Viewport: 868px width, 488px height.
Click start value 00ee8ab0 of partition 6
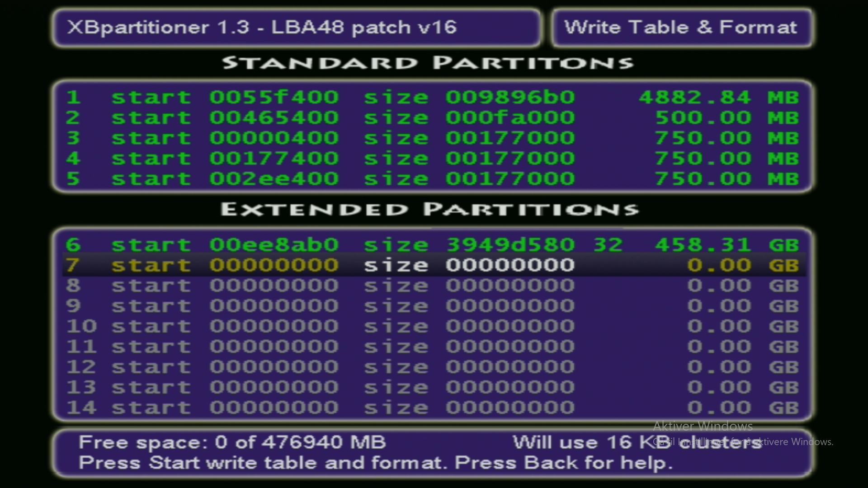coord(274,245)
